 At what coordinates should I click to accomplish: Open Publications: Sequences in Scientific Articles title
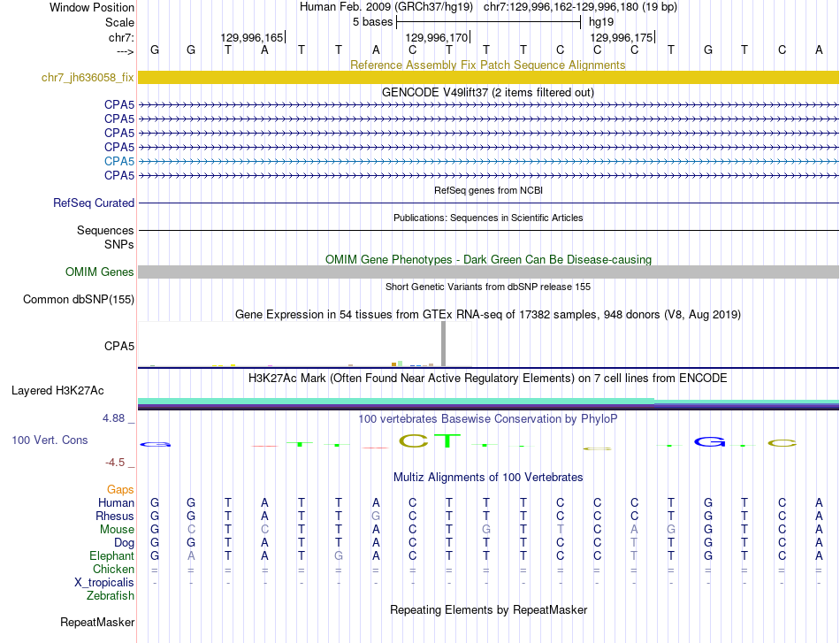point(488,218)
